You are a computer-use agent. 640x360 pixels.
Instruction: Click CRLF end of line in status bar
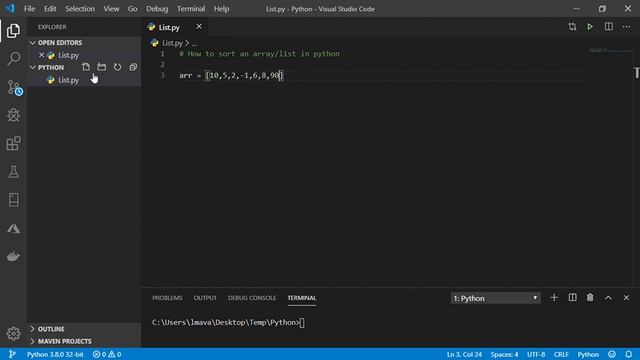(x=561, y=354)
